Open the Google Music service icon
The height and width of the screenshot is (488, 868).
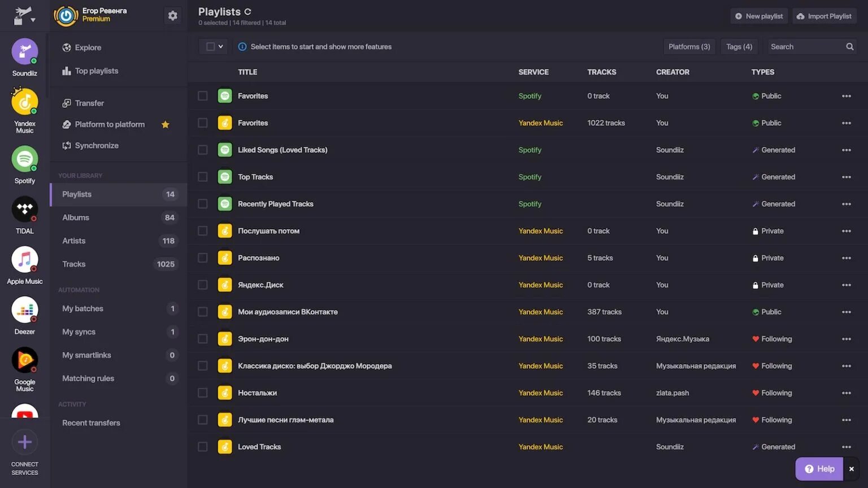tap(24, 360)
